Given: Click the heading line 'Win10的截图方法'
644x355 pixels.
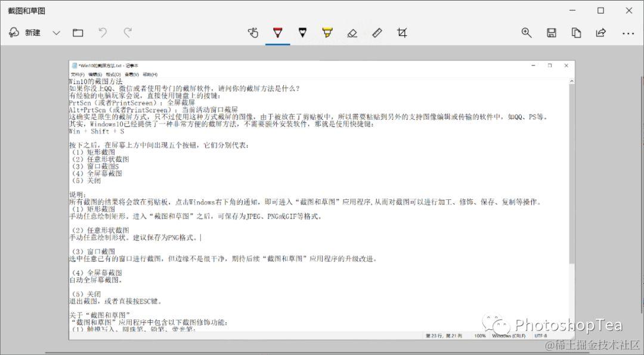Looking at the screenshot, I should tap(95, 81).
